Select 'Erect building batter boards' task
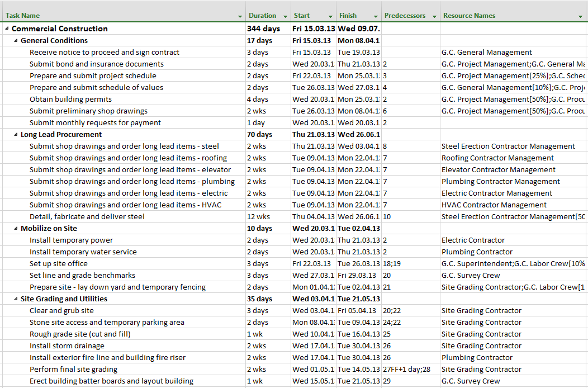Screen dimensions: 588x388 pos(111,381)
